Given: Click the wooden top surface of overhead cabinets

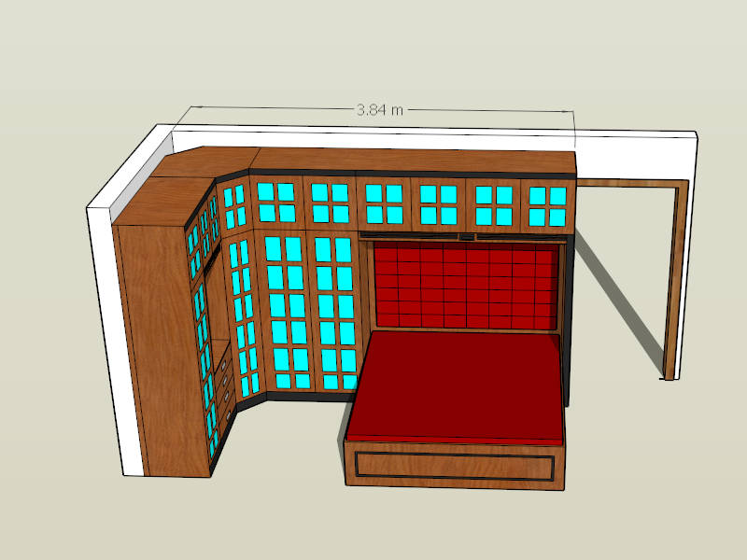Looking at the screenshot, I should [411, 159].
